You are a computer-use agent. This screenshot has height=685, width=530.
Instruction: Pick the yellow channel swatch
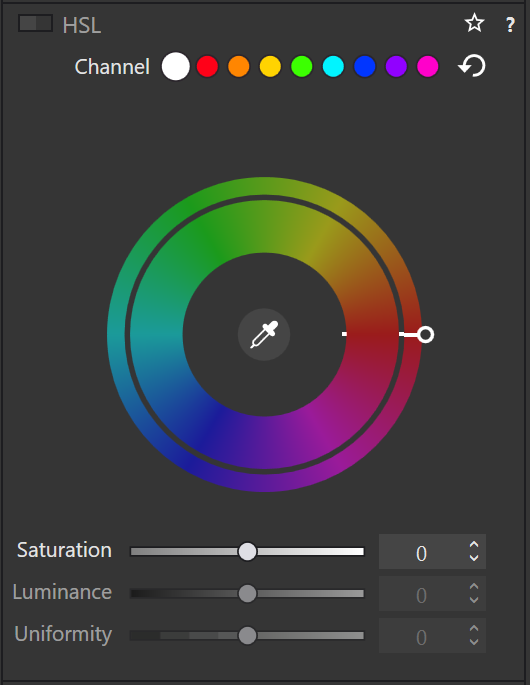tap(270, 66)
